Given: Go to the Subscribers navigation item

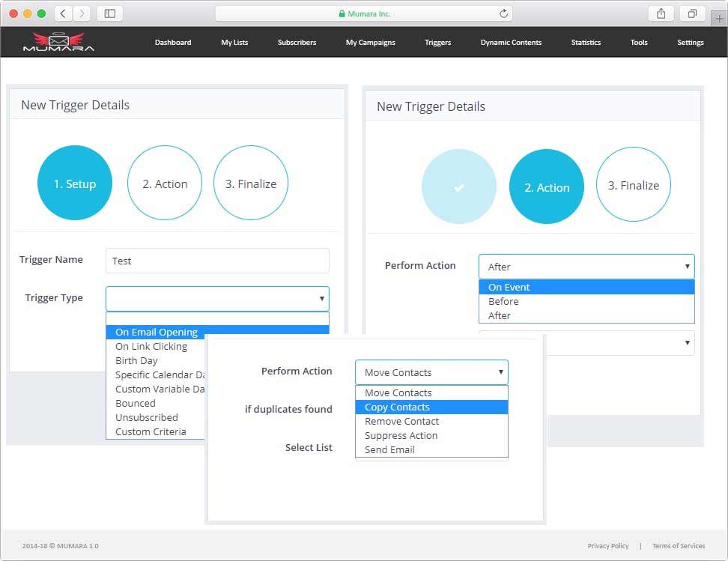Looking at the screenshot, I should [x=297, y=43].
